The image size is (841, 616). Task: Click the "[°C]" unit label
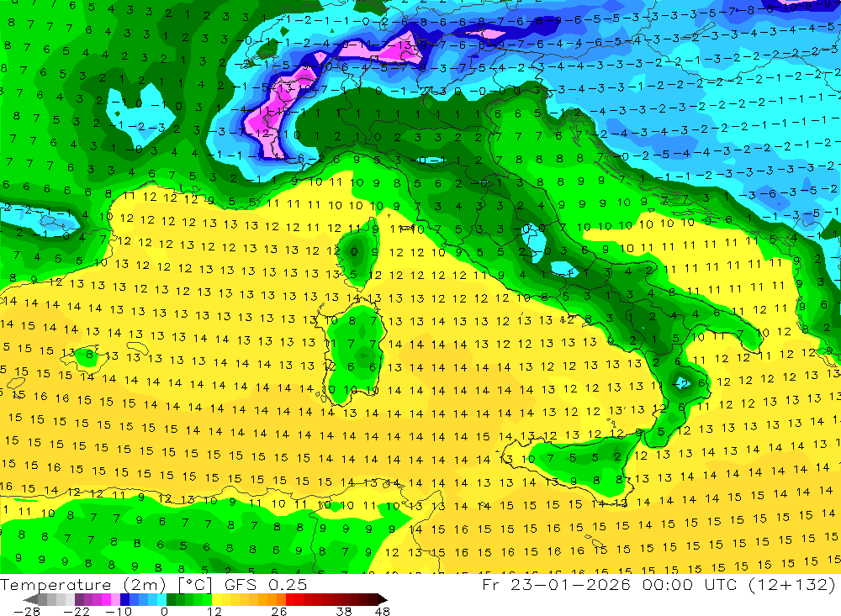(195, 585)
